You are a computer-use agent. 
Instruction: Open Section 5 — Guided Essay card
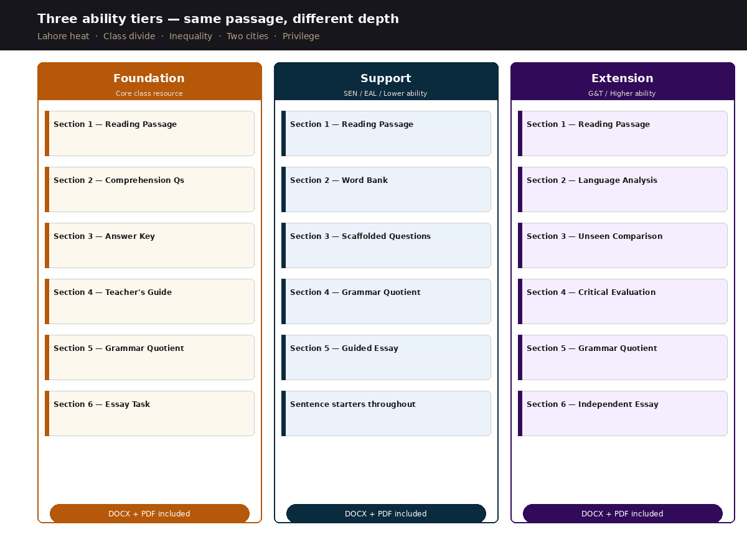pos(386,358)
